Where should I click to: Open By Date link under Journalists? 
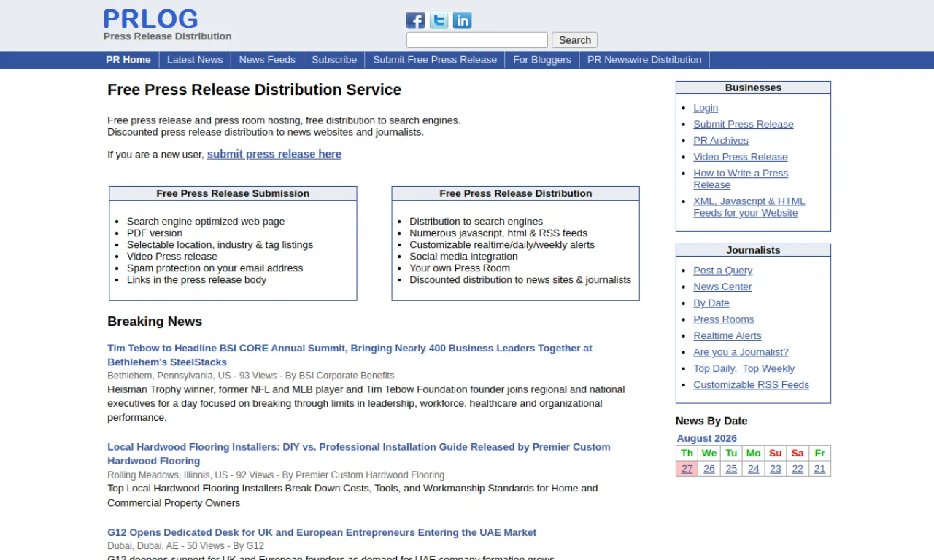[x=711, y=303]
